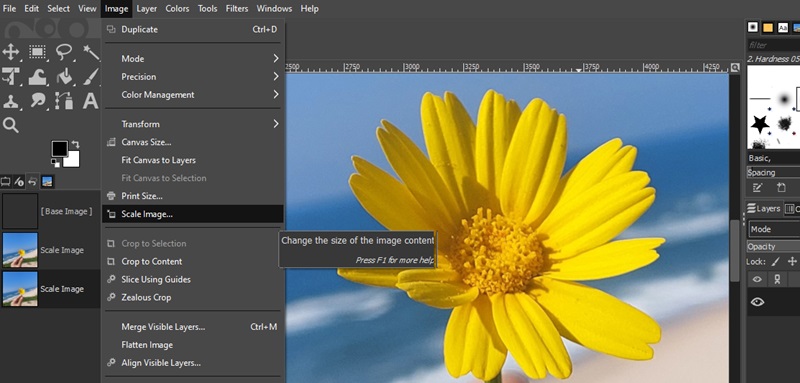Select the Base Image history entry

[x=50, y=211]
